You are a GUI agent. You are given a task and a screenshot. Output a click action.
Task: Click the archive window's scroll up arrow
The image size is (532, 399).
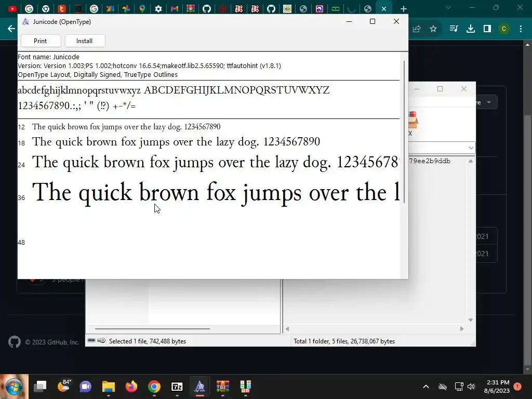click(x=471, y=161)
